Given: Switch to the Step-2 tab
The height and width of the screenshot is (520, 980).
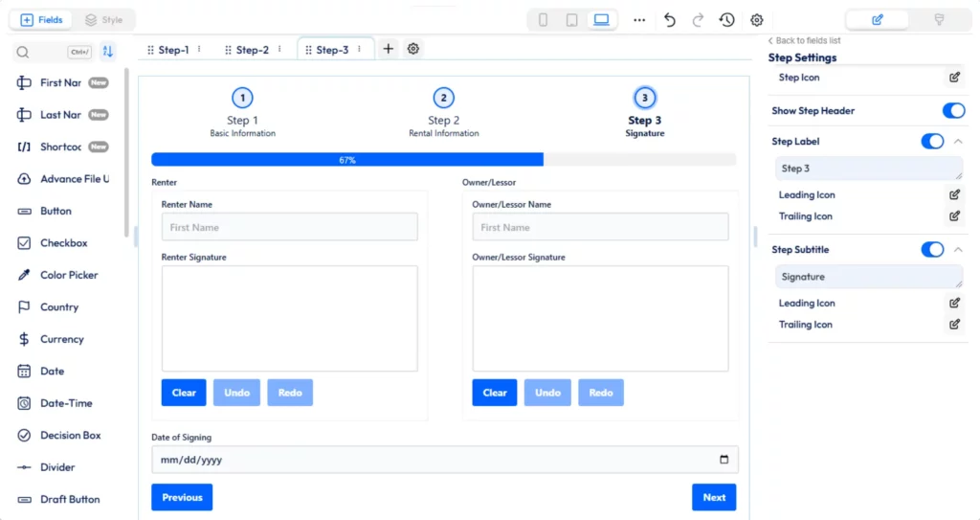Looking at the screenshot, I should click(x=252, y=50).
